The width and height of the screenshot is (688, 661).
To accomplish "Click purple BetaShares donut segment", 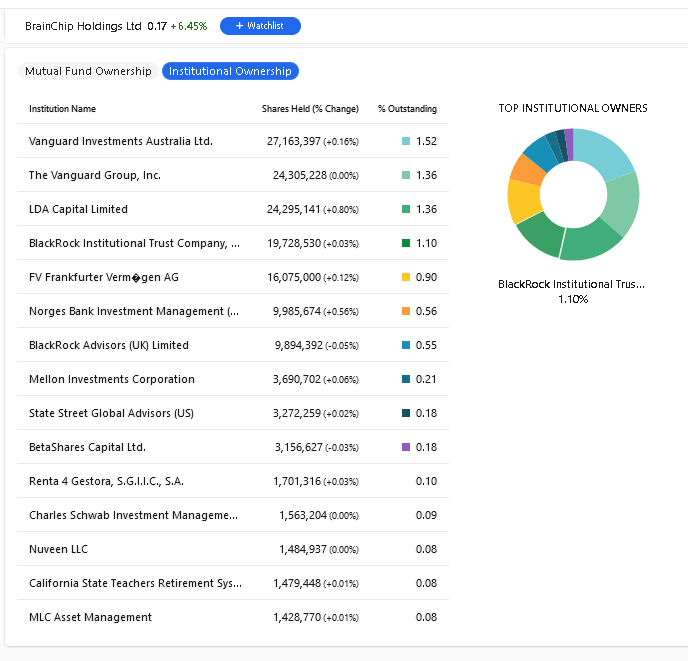I will click(569, 144).
